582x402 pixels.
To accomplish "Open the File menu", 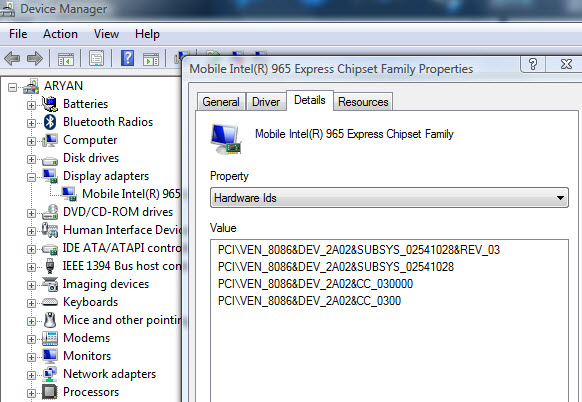I will coord(18,34).
